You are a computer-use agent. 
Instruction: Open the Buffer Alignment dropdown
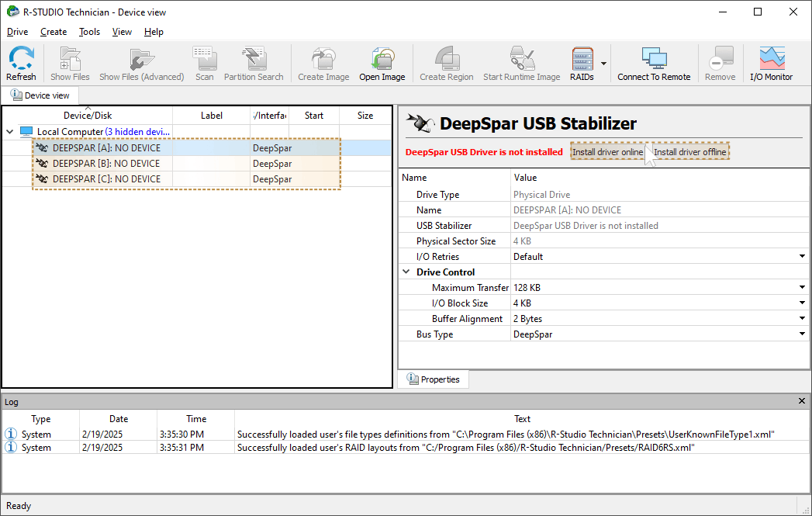(802, 319)
